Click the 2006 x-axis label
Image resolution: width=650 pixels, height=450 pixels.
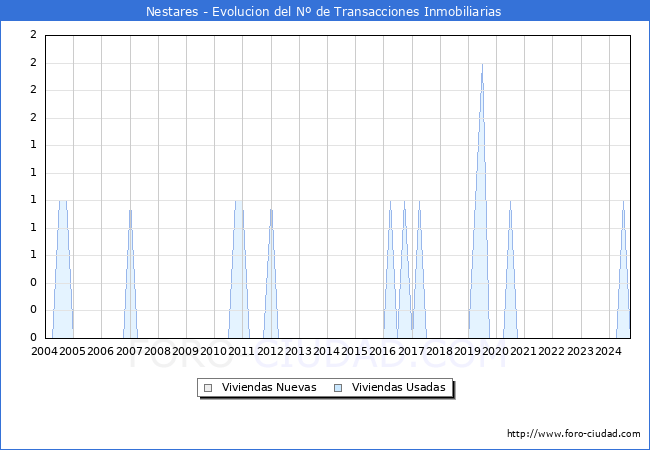click(100, 351)
